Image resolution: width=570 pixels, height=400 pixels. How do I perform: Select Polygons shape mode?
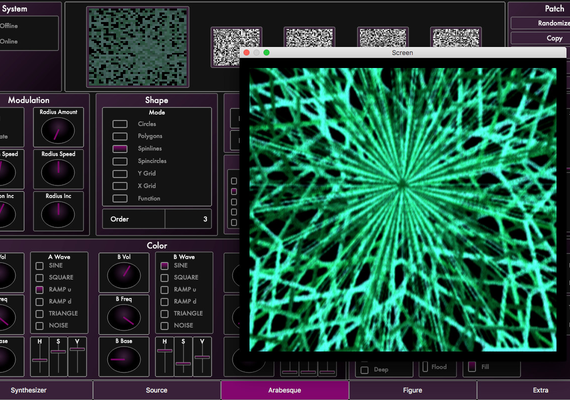point(120,136)
